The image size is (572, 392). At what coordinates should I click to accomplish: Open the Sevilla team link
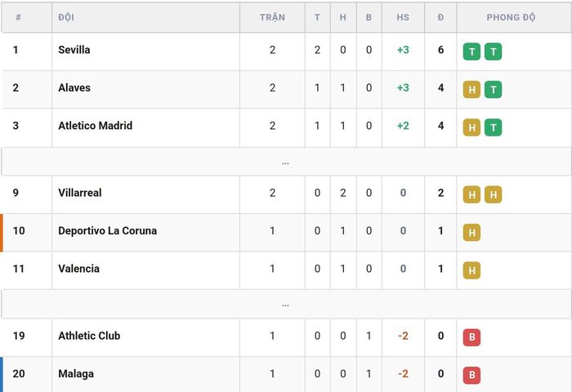(74, 50)
